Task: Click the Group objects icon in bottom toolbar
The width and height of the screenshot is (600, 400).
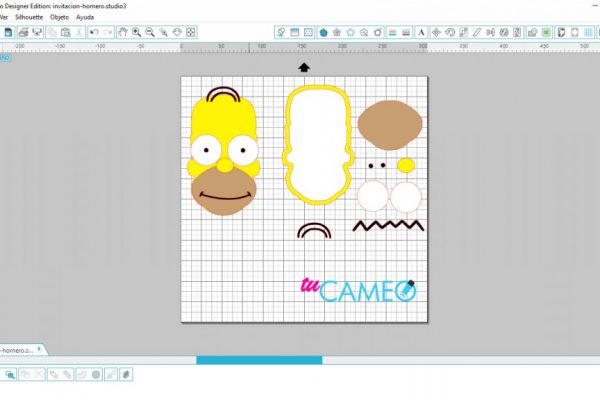Action: (x=25, y=375)
